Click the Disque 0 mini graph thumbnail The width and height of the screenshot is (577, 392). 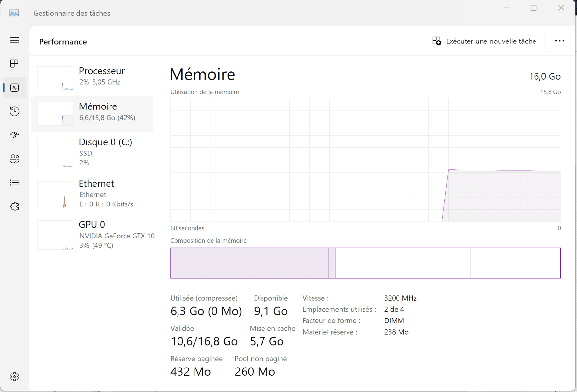tap(55, 152)
